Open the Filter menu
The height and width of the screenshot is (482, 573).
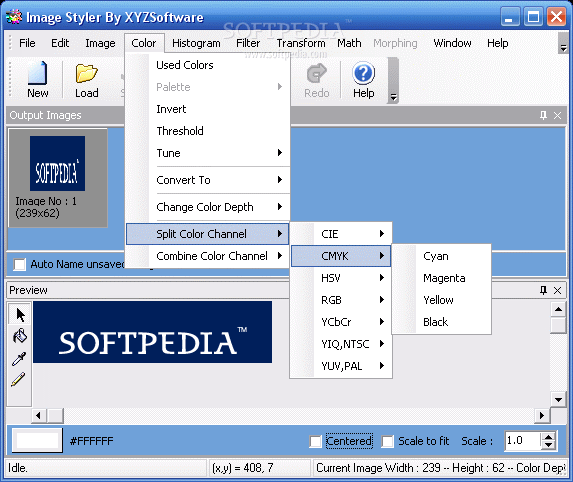pyautogui.click(x=248, y=43)
